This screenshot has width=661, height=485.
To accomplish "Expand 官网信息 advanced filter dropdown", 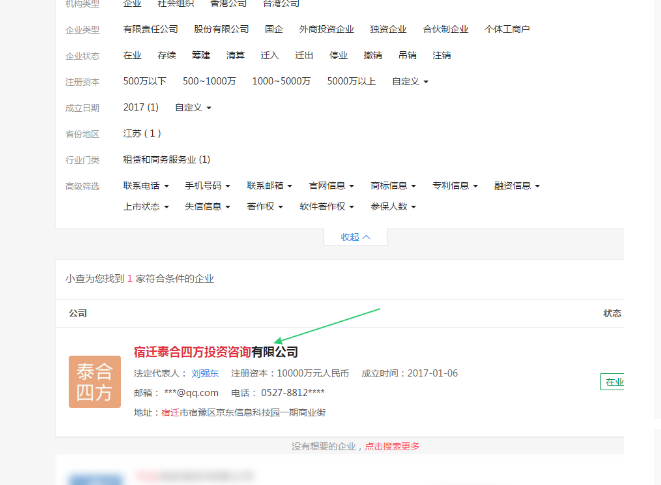I will [x=331, y=186].
